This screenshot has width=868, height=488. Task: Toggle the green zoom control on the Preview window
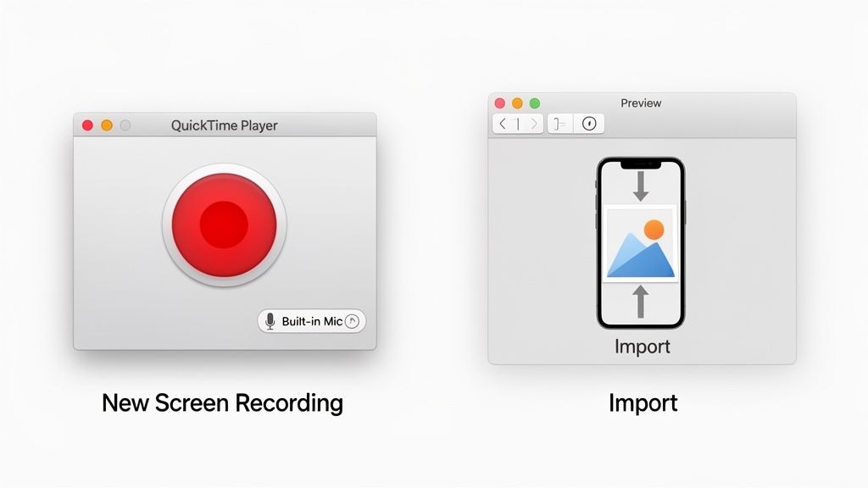point(535,103)
